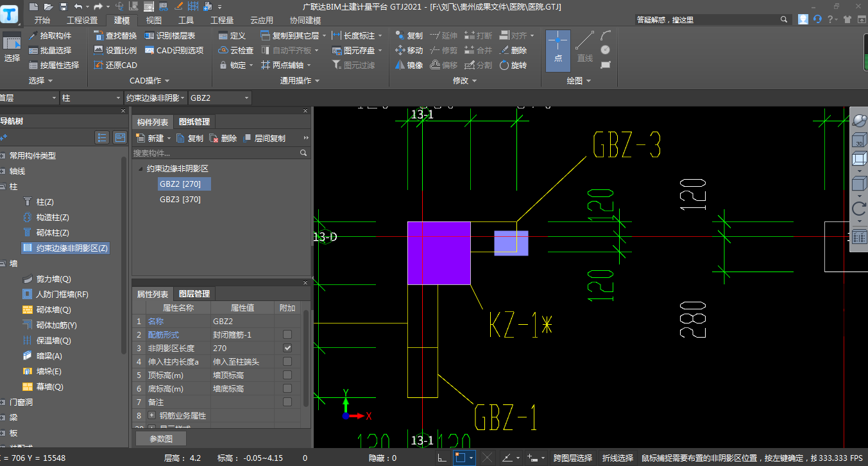Select the arc drawing tool icon
868x466 pixels.
coord(605,35)
